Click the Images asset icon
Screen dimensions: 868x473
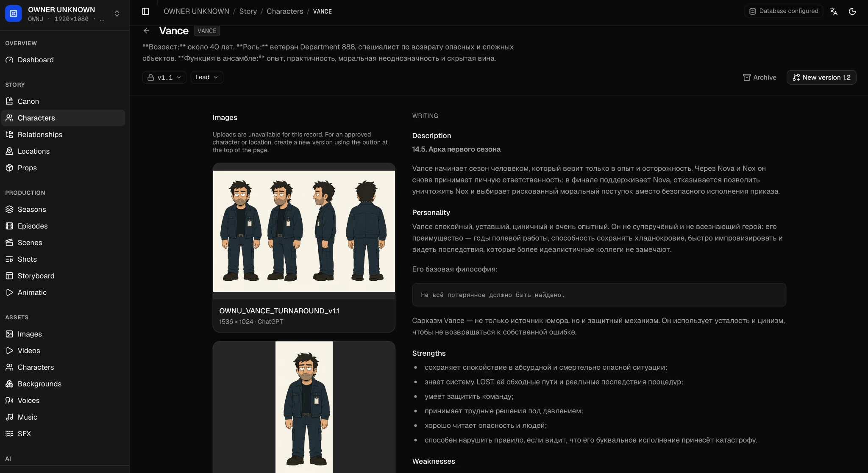(x=9, y=334)
